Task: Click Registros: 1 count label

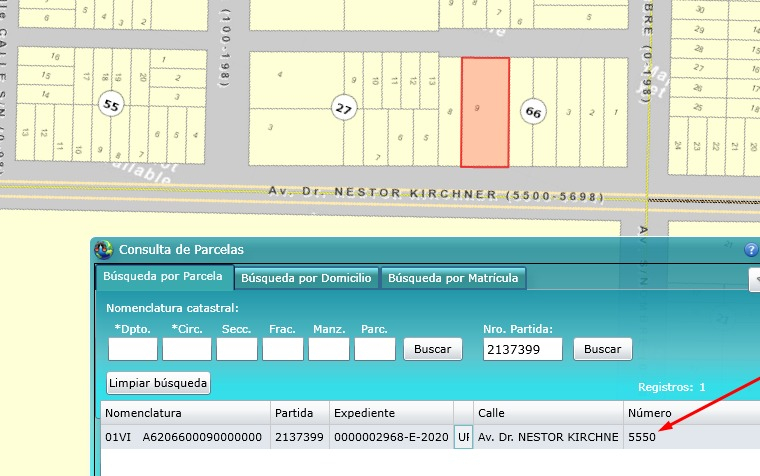Action: pyautogui.click(x=671, y=387)
